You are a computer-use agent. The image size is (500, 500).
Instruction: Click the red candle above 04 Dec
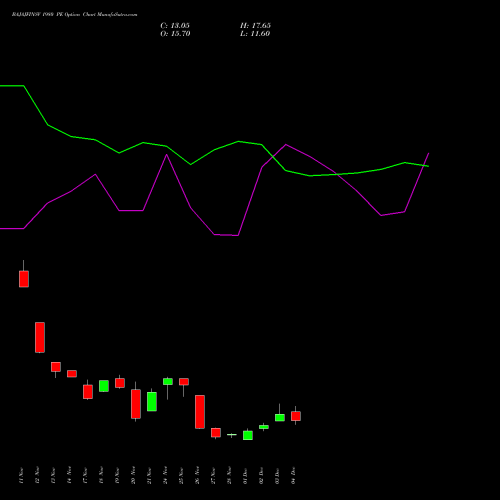coord(296,416)
